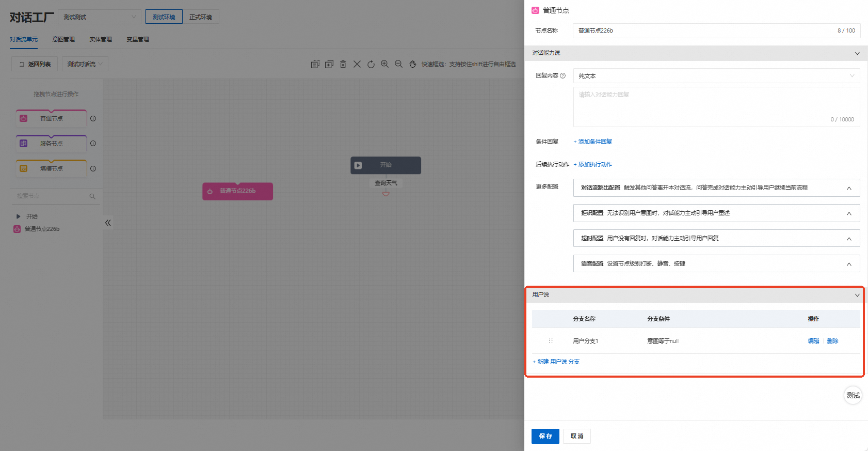Viewport: 868px width, 451px height.
Task: Click the 添加条件回复 link
Action: [x=593, y=142]
